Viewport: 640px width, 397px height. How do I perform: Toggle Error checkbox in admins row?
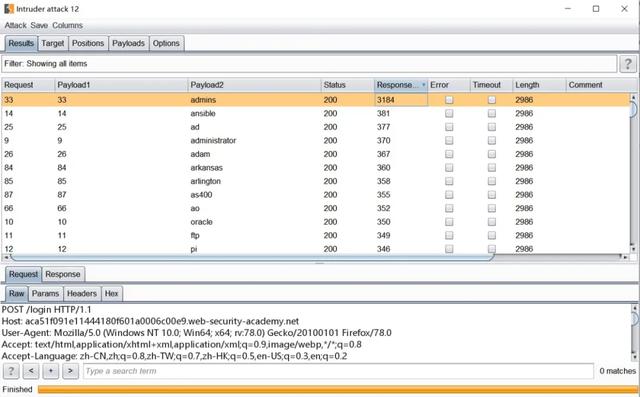pyautogui.click(x=449, y=100)
